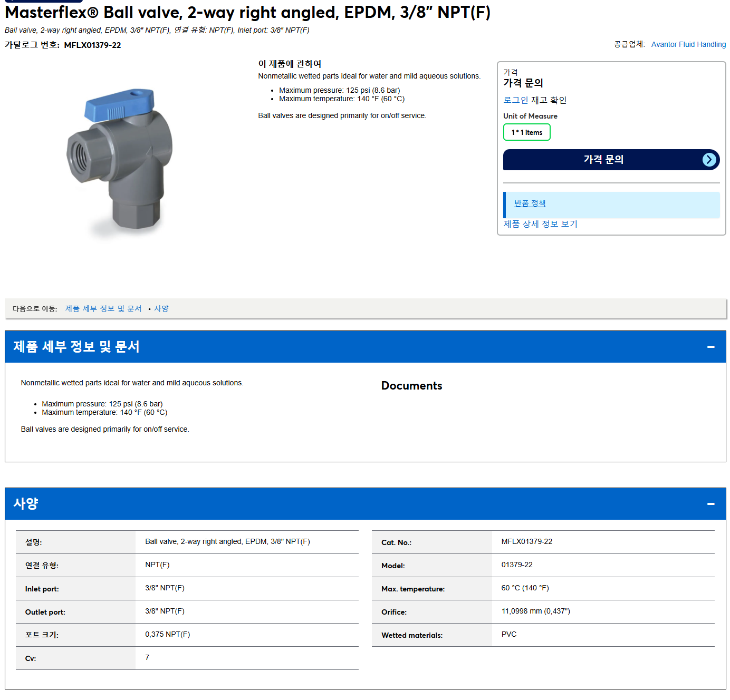
Task: Jump to 사양 anchor link
Action: [161, 309]
